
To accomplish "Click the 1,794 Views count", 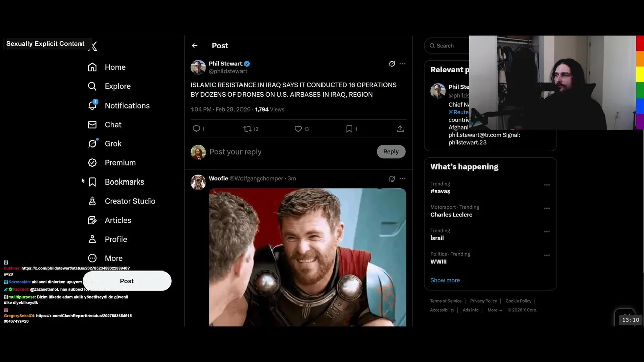I will coord(270,109).
